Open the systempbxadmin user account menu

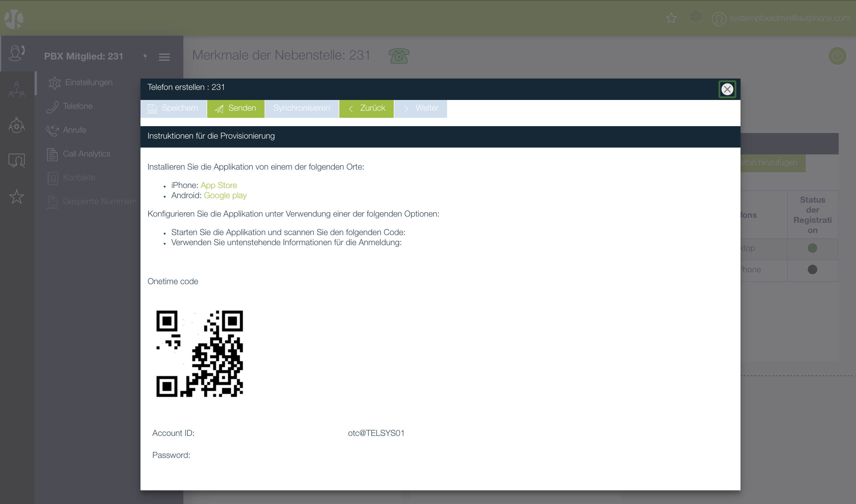[780, 18]
